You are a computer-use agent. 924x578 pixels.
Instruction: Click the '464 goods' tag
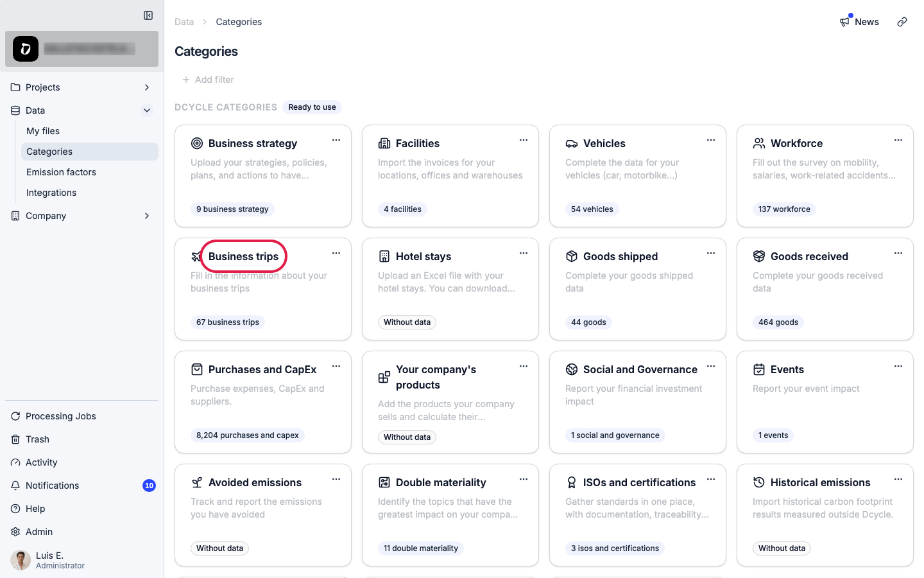point(778,322)
